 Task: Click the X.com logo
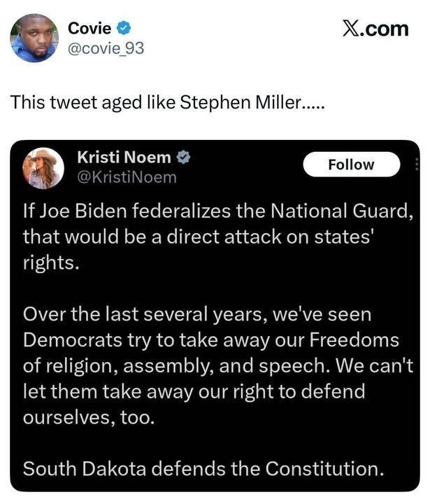(376, 28)
